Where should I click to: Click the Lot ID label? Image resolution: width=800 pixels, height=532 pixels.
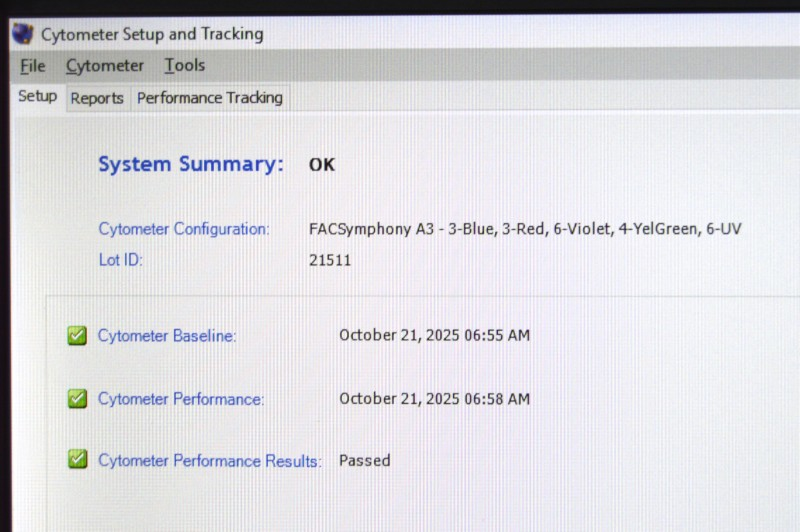coord(121,260)
